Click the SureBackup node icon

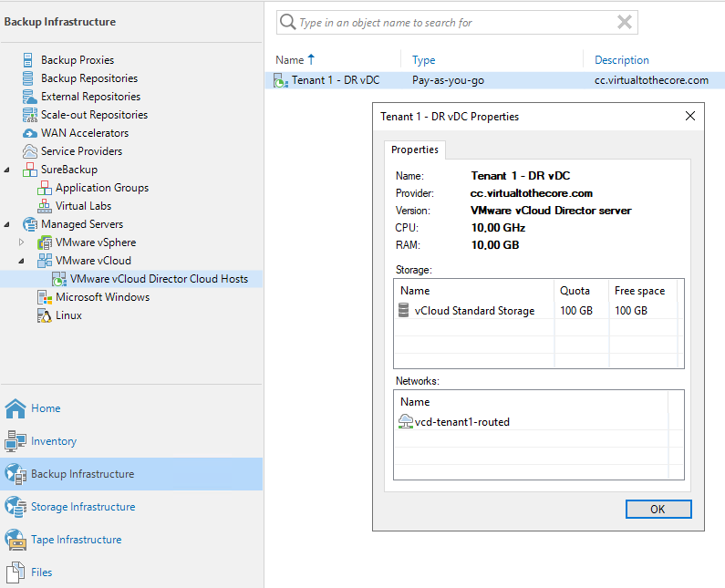pyautogui.click(x=29, y=170)
